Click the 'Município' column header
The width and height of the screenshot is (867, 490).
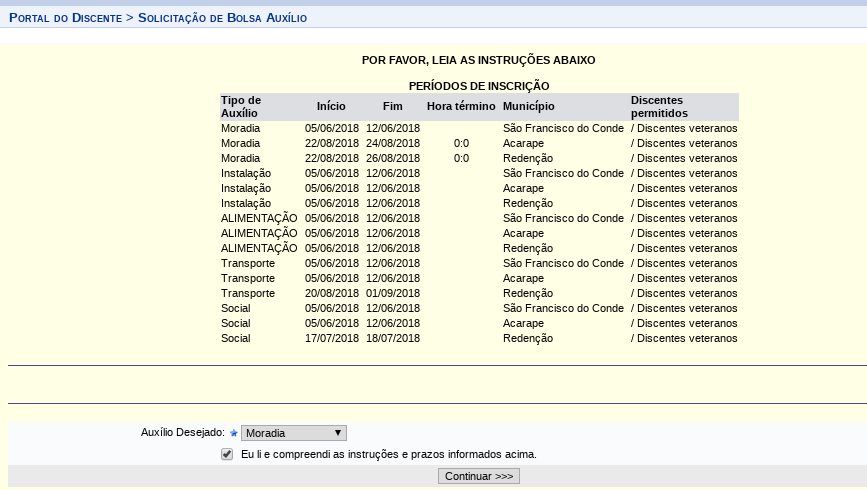(x=529, y=106)
